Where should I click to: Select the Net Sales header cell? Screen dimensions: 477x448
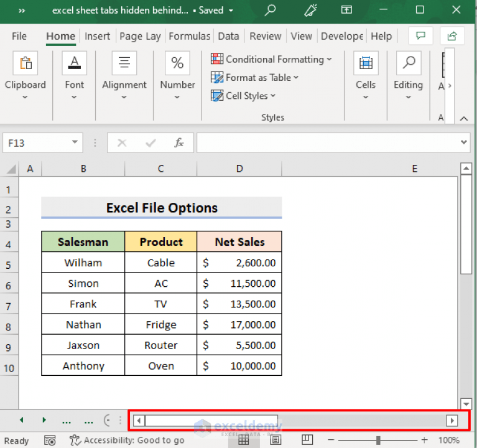click(x=239, y=241)
